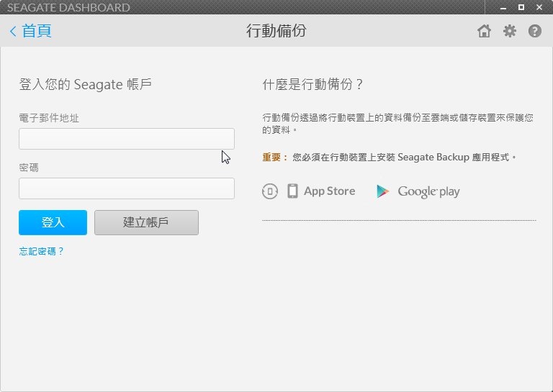553x392 pixels.
Task: Open the 忘記密碼？ link
Action: pyautogui.click(x=41, y=251)
